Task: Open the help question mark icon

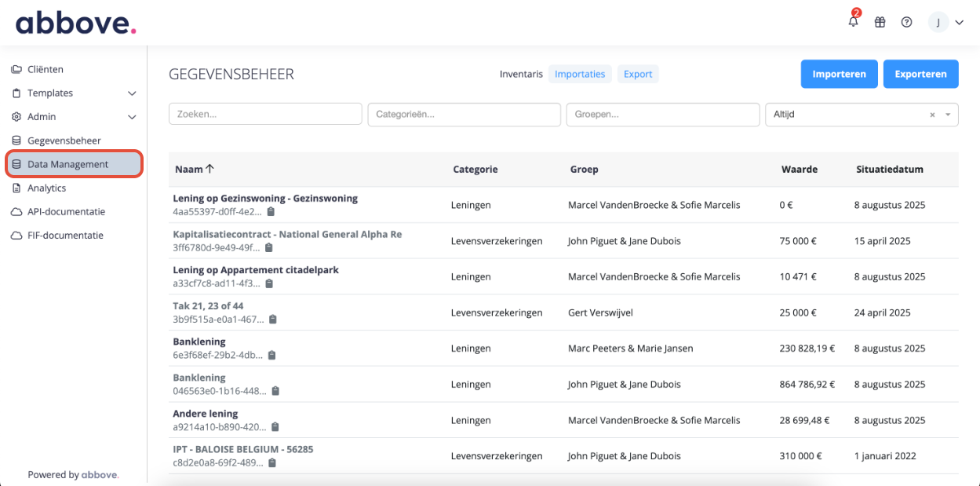Action: pyautogui.click(x=907, y=23)
